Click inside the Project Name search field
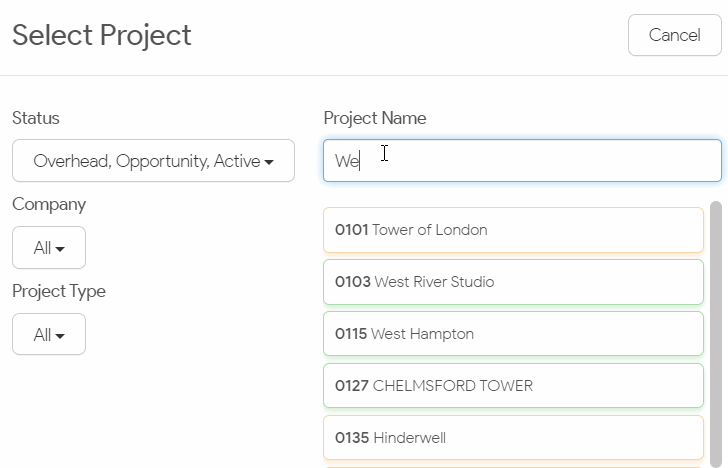This screenshot has height=468, width=728. pos(522,161)
